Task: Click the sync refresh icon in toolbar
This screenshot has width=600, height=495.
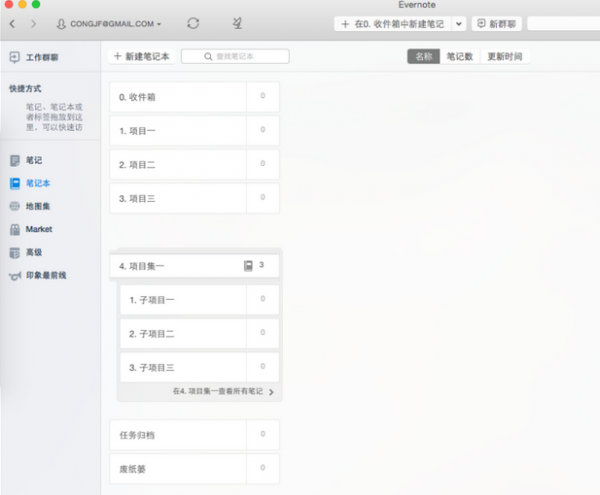Action: pos(193,22)
